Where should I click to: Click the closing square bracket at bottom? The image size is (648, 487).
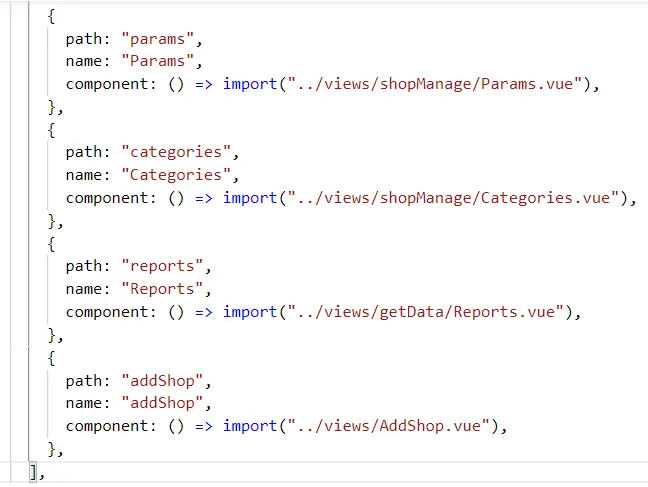point(34,472)
